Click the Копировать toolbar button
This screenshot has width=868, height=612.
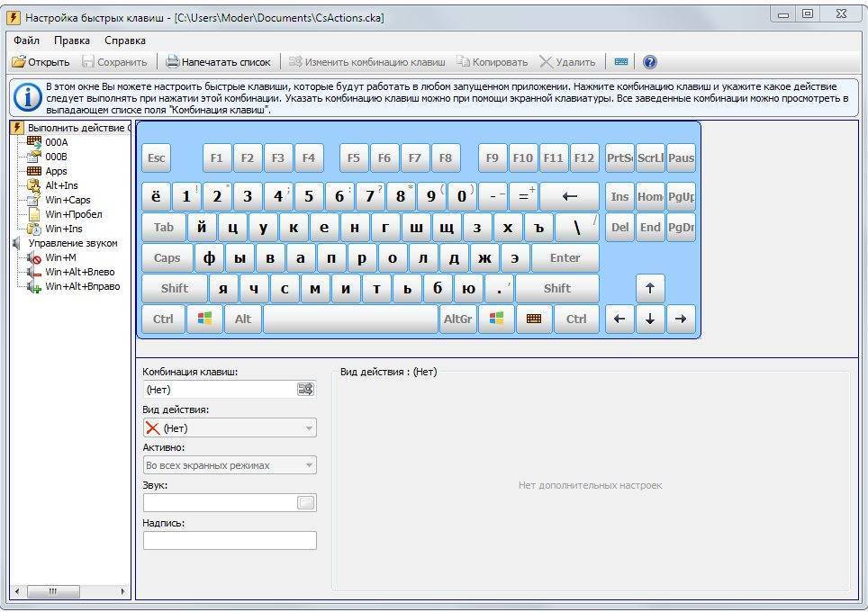(x=493, y=62)
